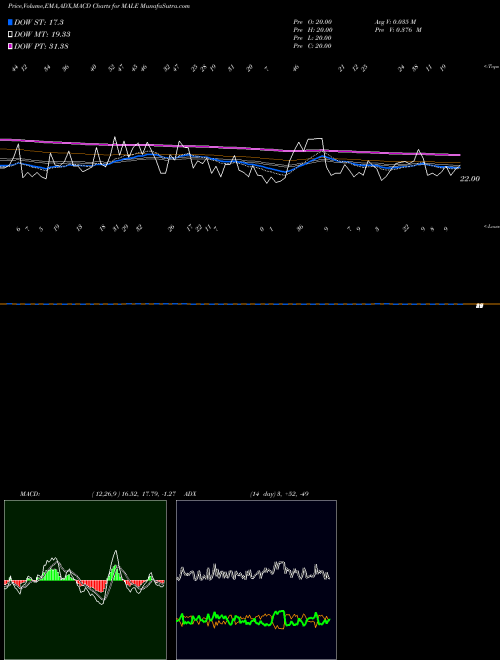Click the MACD '(12,26,9) 16.52, 17.79, -1.27' values
This screenshot has height=660, width=500.
133,494
